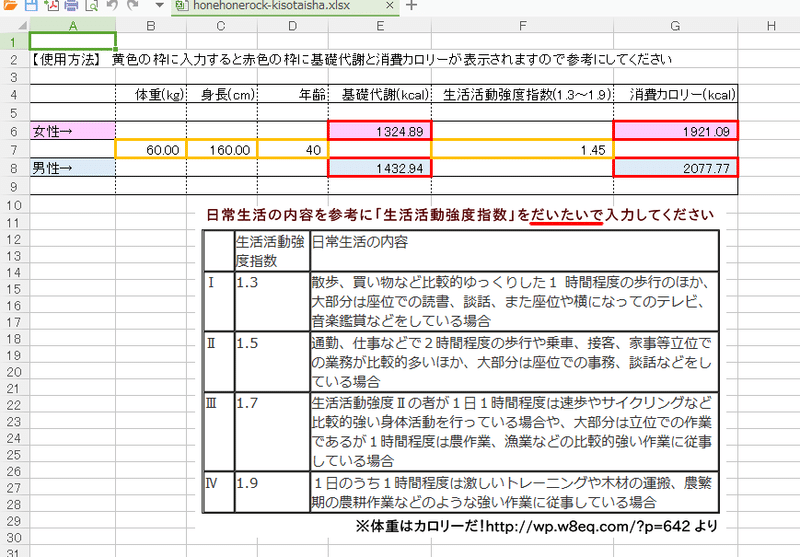The image size is (800, 557).
Task: Click age input cell 40
Action: 293,150
